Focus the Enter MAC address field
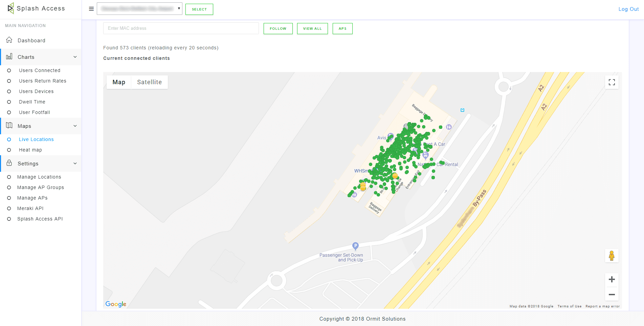This screenshot has width=644, height=326. click(181, 28)
